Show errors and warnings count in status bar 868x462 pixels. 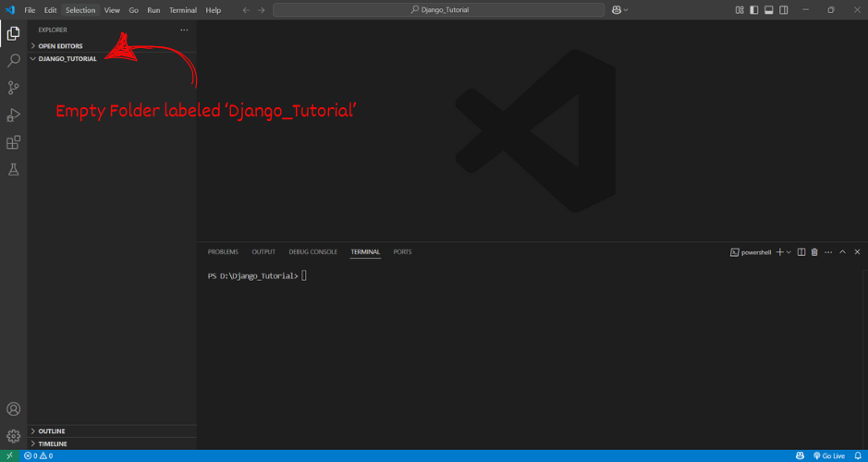point(38,456)
